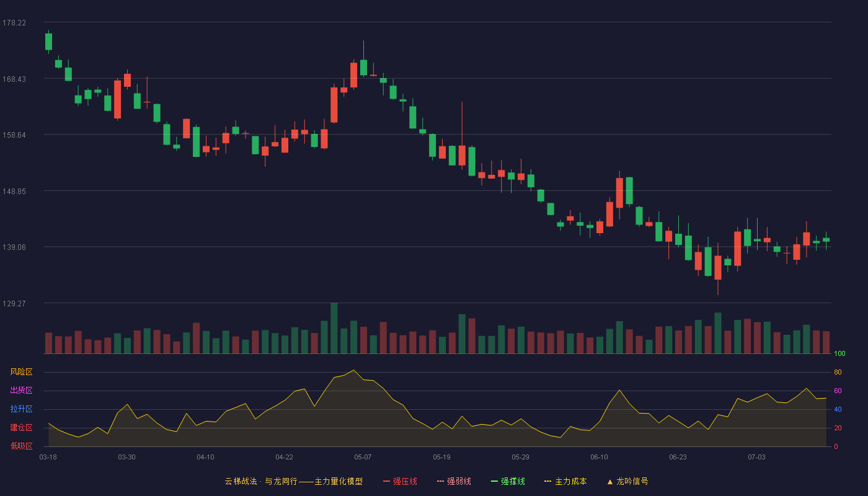Click the 06-23 date label
Viewport: 868px width, 496px height.
(678, 457)
